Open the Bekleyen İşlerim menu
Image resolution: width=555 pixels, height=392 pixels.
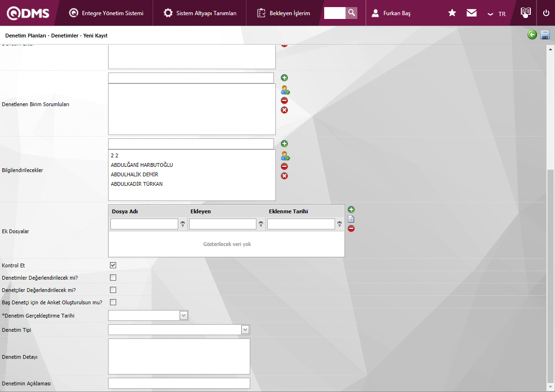(x=284, y=13)
